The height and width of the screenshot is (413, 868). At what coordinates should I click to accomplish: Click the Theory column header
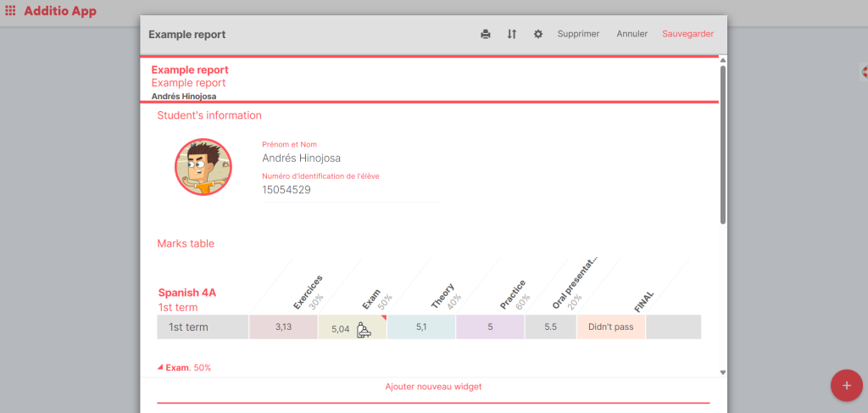point(442,296)
